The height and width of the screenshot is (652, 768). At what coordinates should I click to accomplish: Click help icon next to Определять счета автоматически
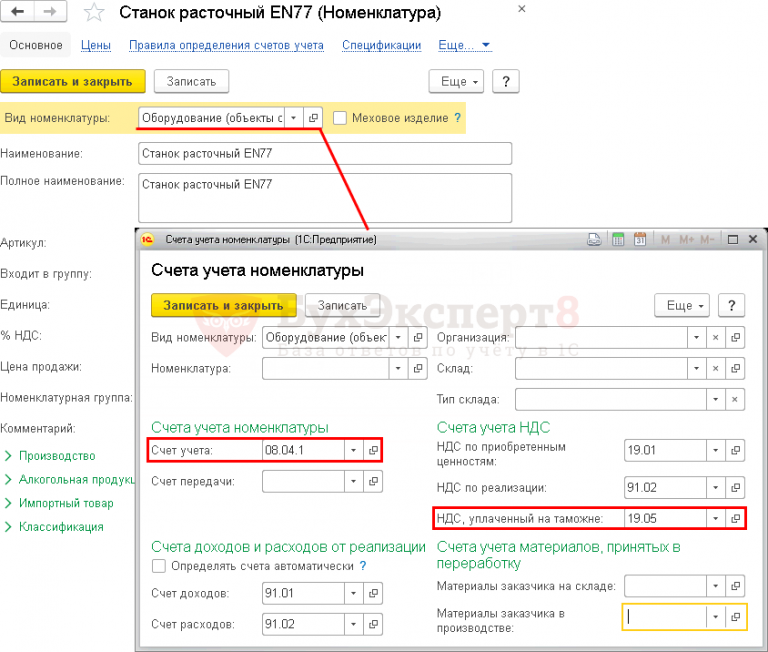[x=363, y=566]
